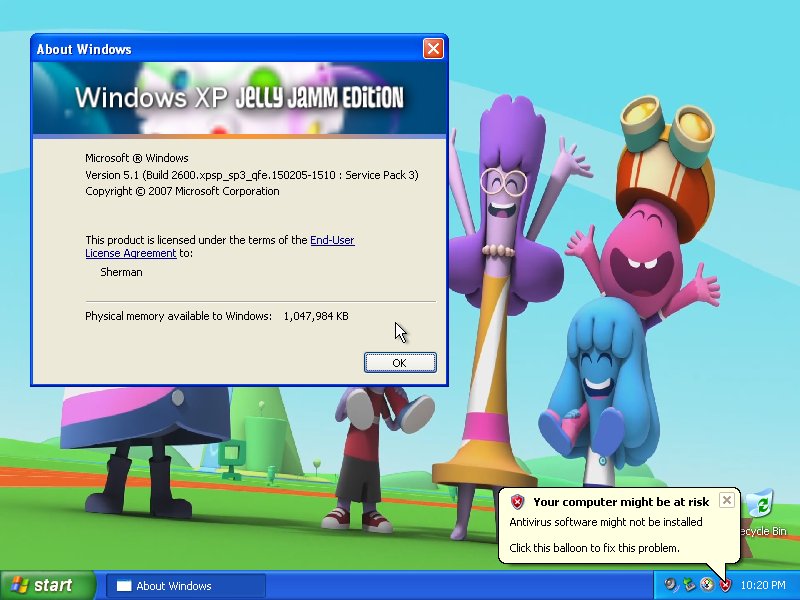Screen dimensions: 800x600
Task: Click the 1,047,984 KB memory value
Action: click(x=316, y=316)
